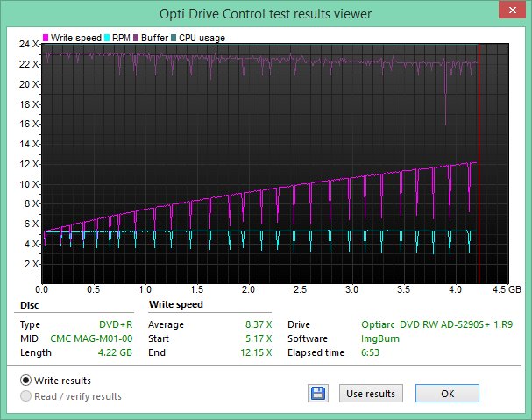
Task: Click the DVD+R disc type value
Action: 113,324
